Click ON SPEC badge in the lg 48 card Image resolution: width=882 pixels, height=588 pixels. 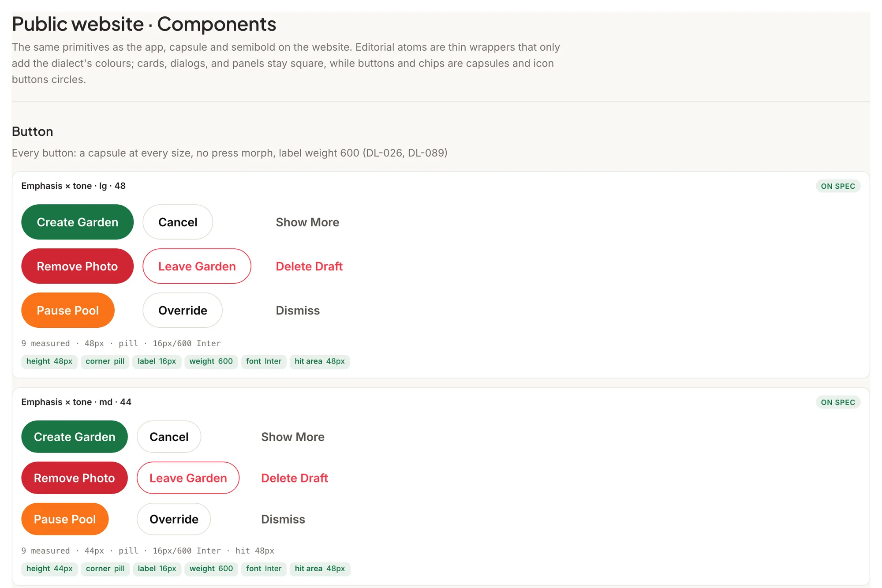[838, 186]
